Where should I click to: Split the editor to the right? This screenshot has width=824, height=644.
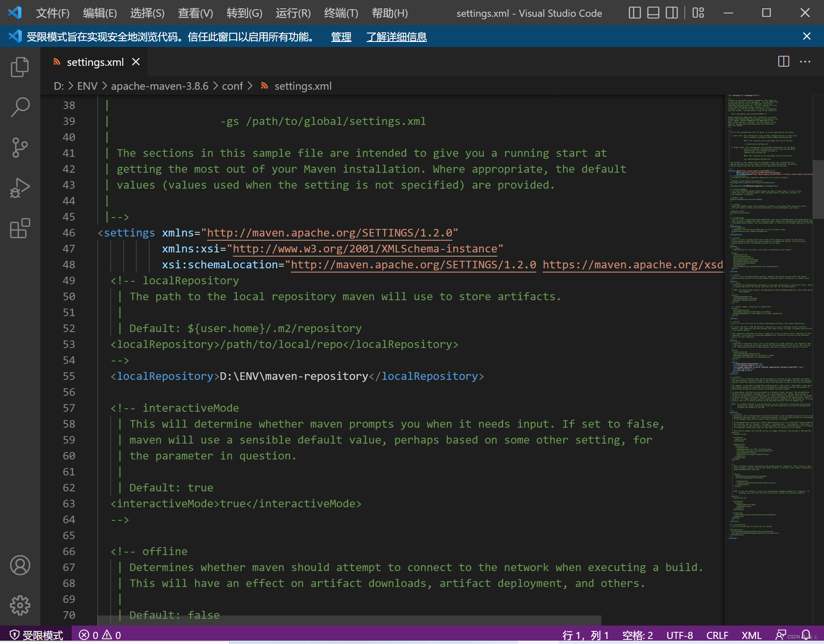tap(783, 62)
